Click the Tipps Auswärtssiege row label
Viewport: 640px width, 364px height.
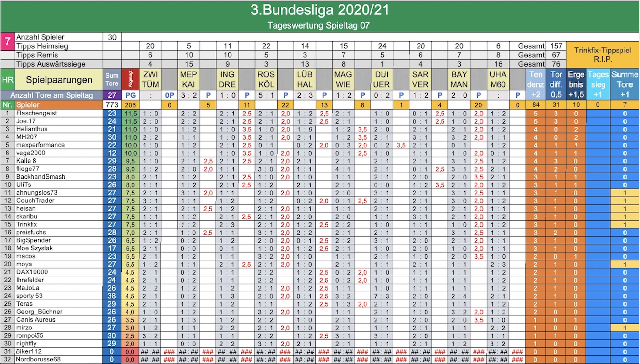(x=51, y=64)
